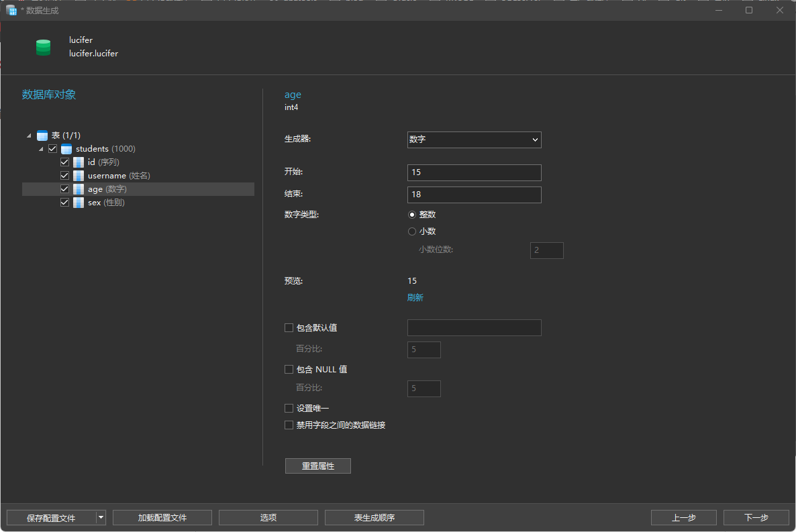The width and height of the screenshot is (796, 532).
Task: Click the 刷新 preview link
Action: click(415, 297)
